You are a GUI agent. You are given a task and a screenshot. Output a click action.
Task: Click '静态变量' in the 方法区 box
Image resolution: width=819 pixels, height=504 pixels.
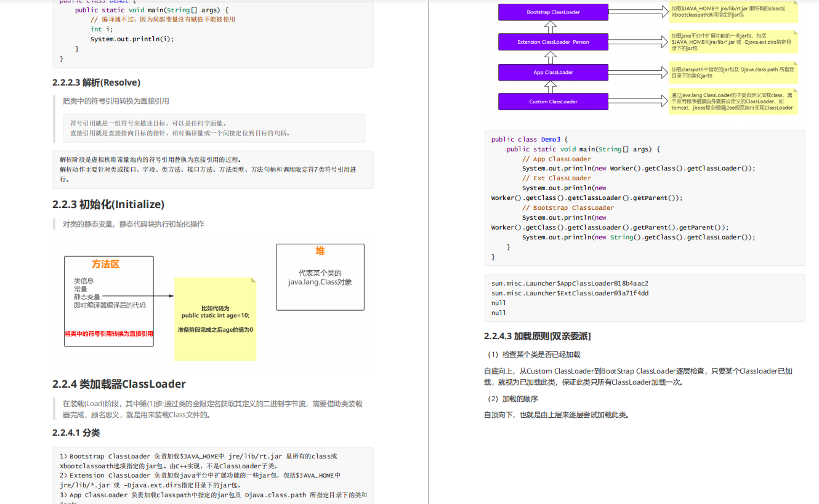tap(87, 297)
